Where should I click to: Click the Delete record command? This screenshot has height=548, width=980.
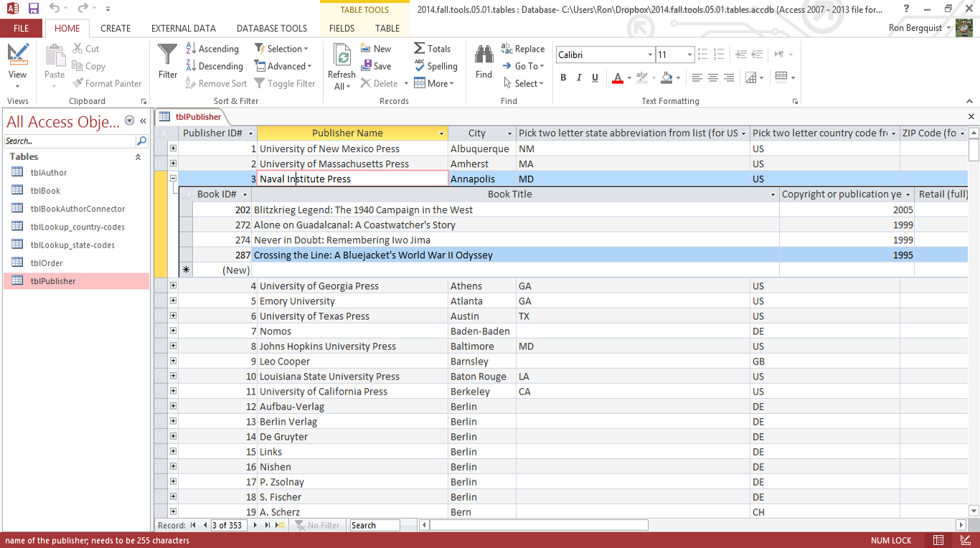[379, 83]
